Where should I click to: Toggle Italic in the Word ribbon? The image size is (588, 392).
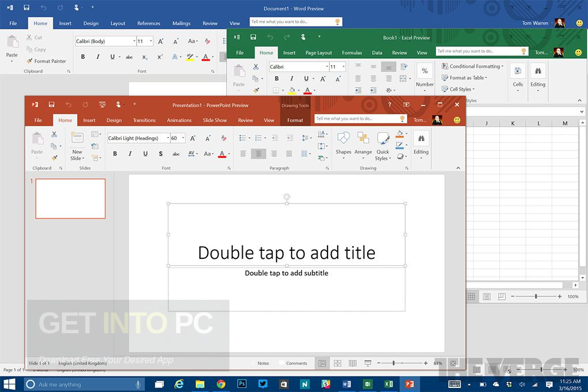98,56
